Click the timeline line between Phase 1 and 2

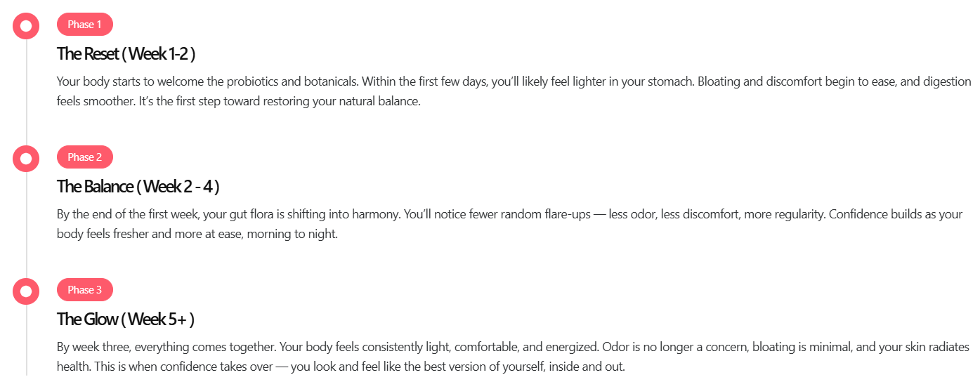26,91
